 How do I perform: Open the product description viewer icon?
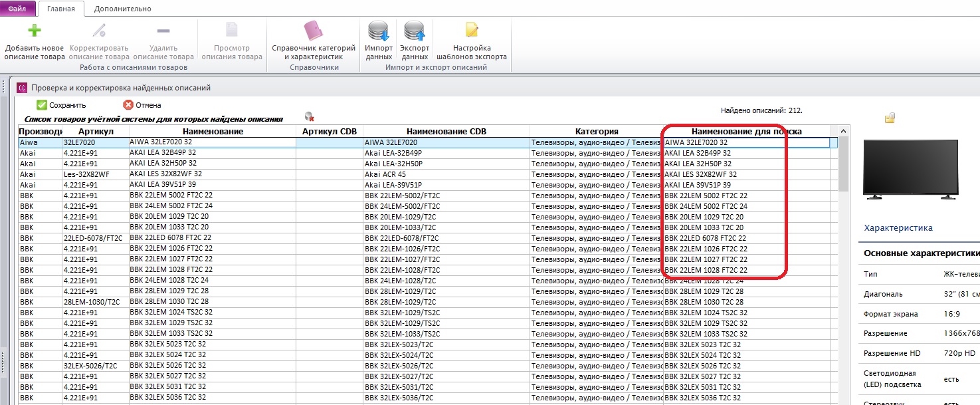pyautogui.click(x=232, y=30)
